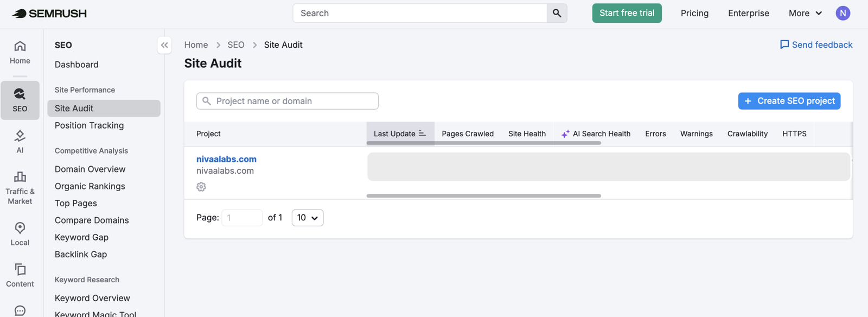Click the Page number input
Image resolution: width=868 pixels, height=317 pixels.
(x=242, y=218)
